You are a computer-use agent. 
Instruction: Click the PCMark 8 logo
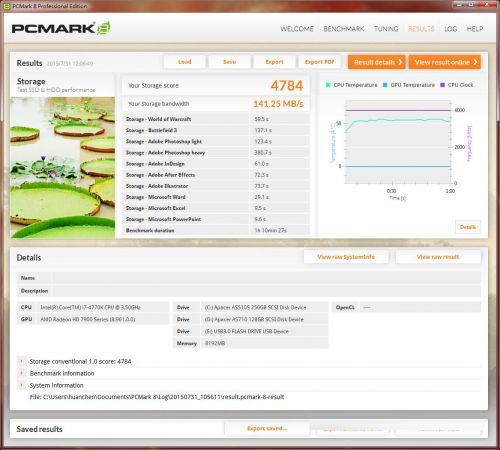(61, 28)
